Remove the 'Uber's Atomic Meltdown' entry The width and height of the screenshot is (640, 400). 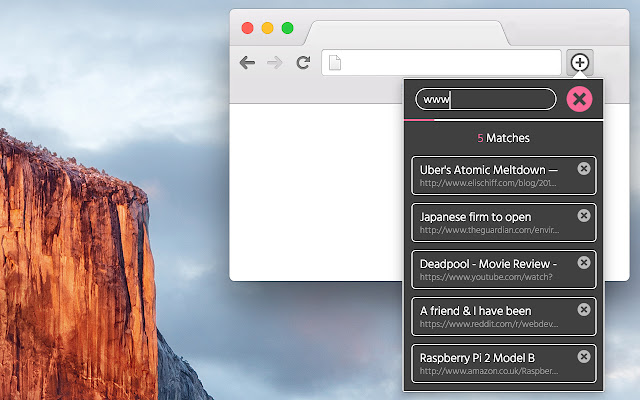[x=584, y=169]
